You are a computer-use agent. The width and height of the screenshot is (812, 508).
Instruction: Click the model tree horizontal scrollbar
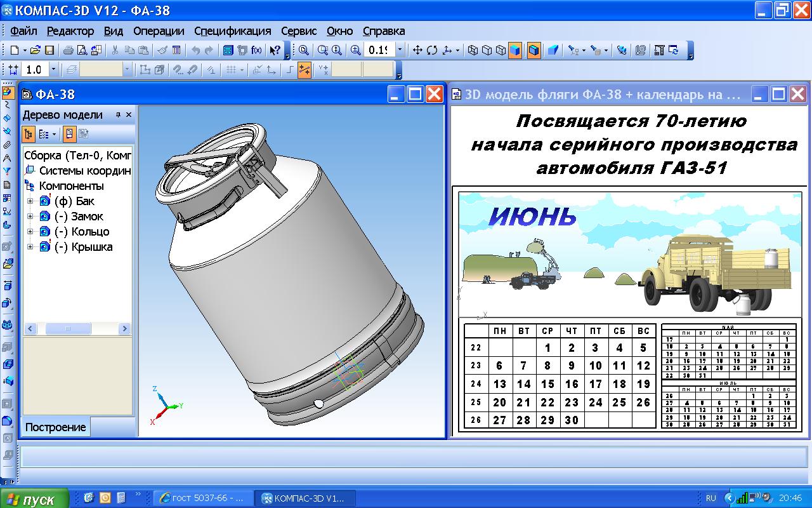(77, 329)
